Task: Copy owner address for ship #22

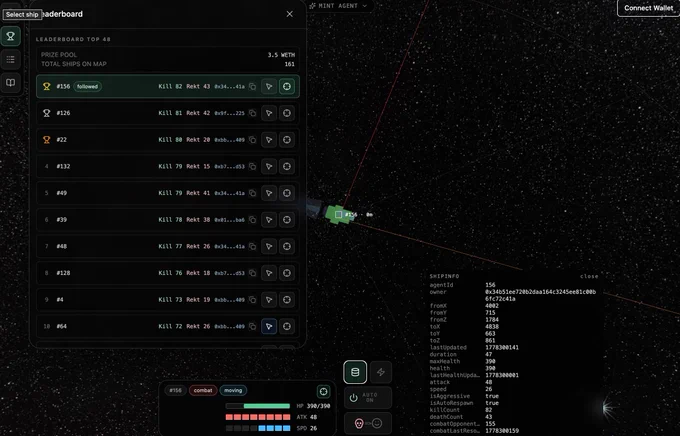Action: (x=252, y=140)
